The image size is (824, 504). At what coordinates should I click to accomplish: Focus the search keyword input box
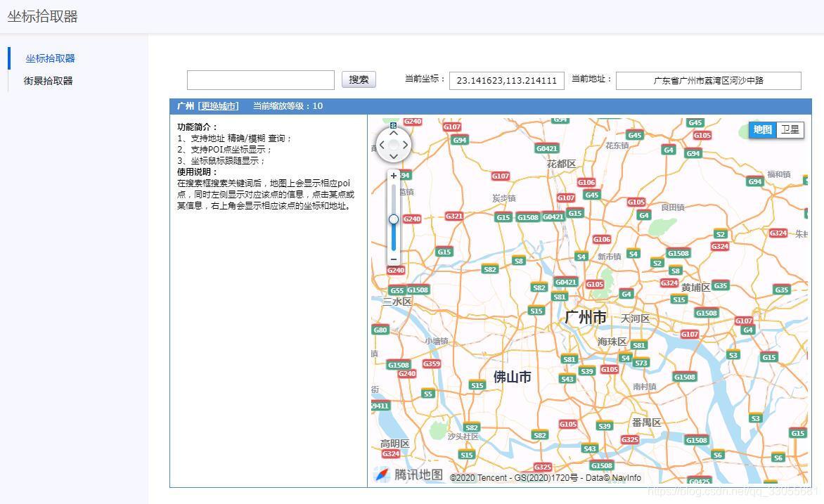pos(261,80)
